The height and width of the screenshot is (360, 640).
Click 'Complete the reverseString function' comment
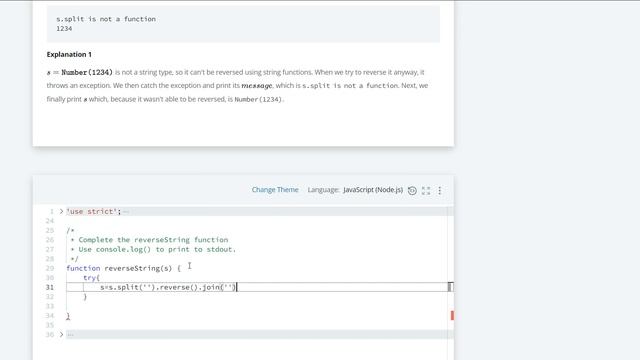tap(153, 240)
